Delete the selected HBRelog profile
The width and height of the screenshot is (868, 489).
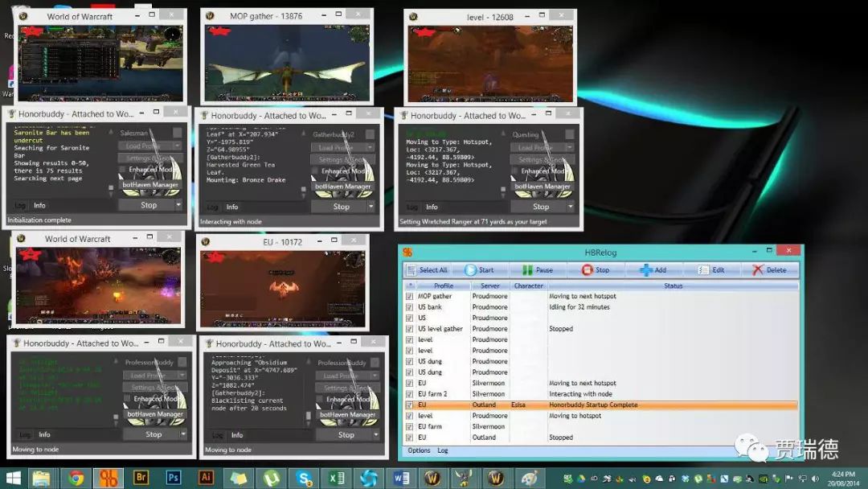pyautogui.click(x=769, y=270)
